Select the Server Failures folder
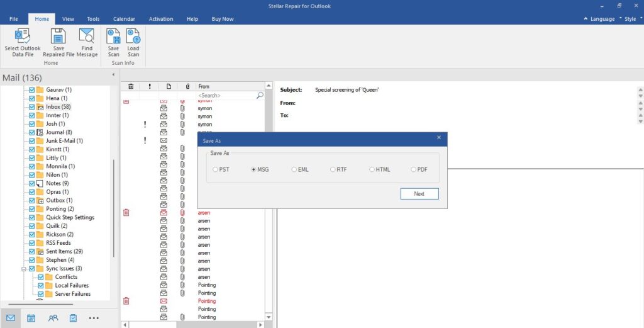644x328 pixels. [73, 294]
